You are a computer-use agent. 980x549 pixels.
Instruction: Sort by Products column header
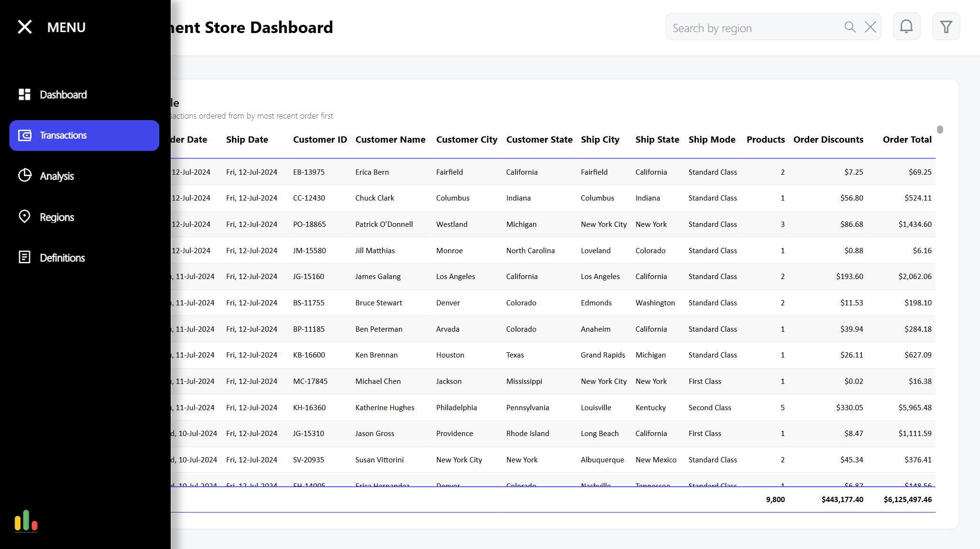[x=766, y=140]
